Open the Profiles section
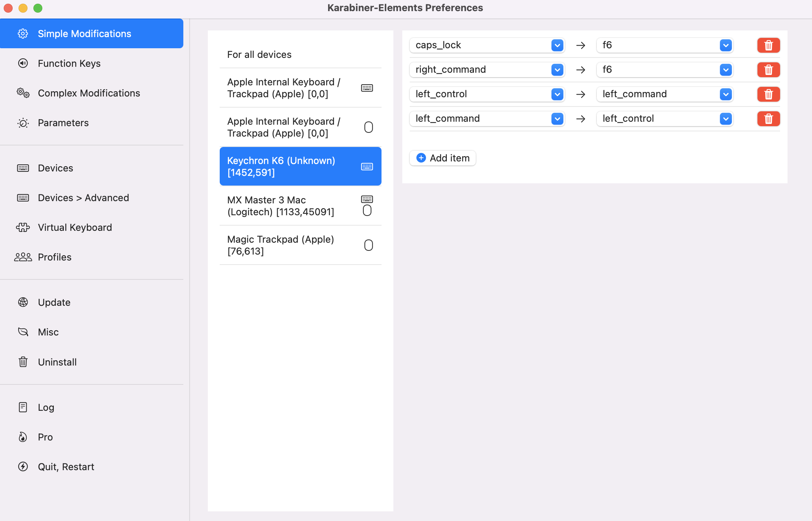Screen dimensions: 812x521 55,257
